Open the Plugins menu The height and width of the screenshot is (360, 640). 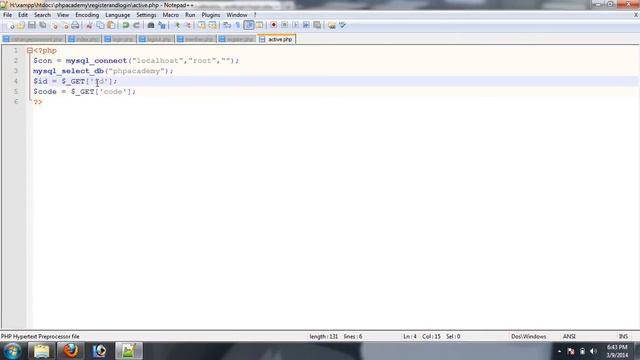(211, 15)
